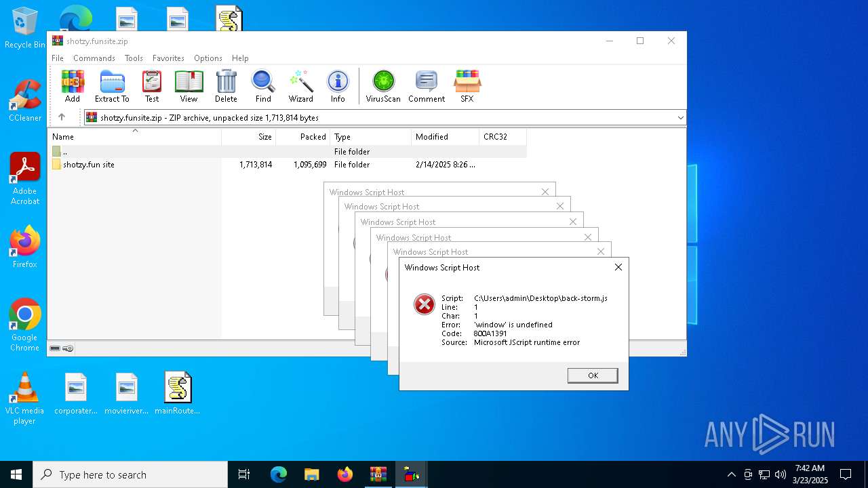
Task: Sort by the Type column header
Action: coord(370,137)
